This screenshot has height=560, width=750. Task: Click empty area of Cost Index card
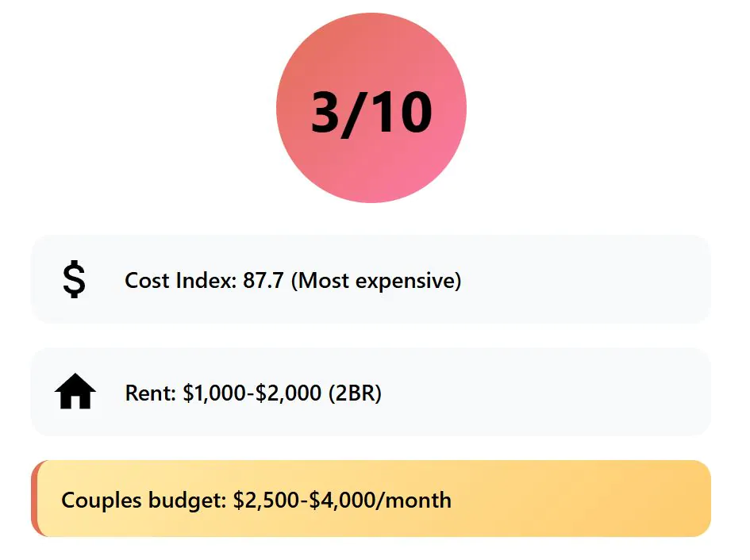click(583, 279)
